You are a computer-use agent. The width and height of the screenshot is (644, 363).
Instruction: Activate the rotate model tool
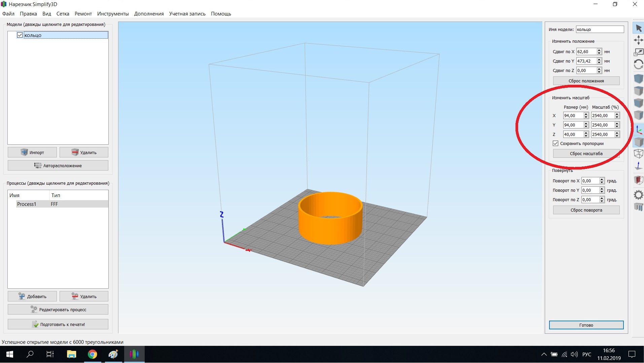(638, 64)
